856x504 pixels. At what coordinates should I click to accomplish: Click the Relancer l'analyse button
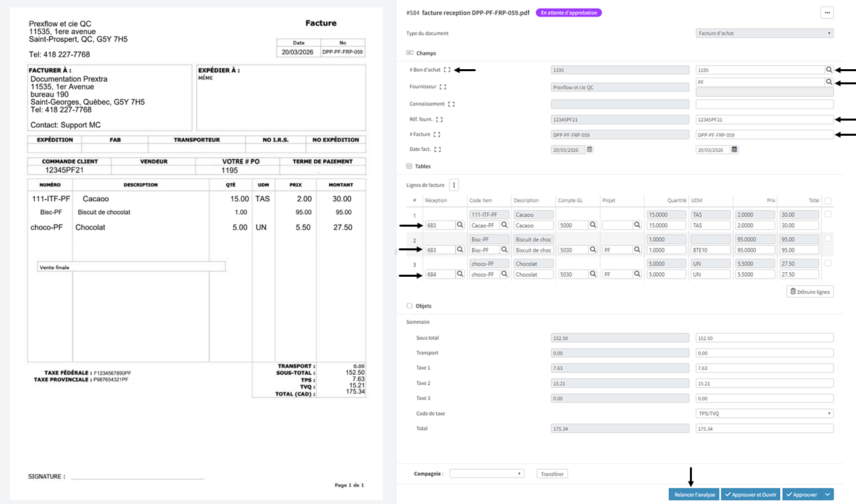coord(693,494)
